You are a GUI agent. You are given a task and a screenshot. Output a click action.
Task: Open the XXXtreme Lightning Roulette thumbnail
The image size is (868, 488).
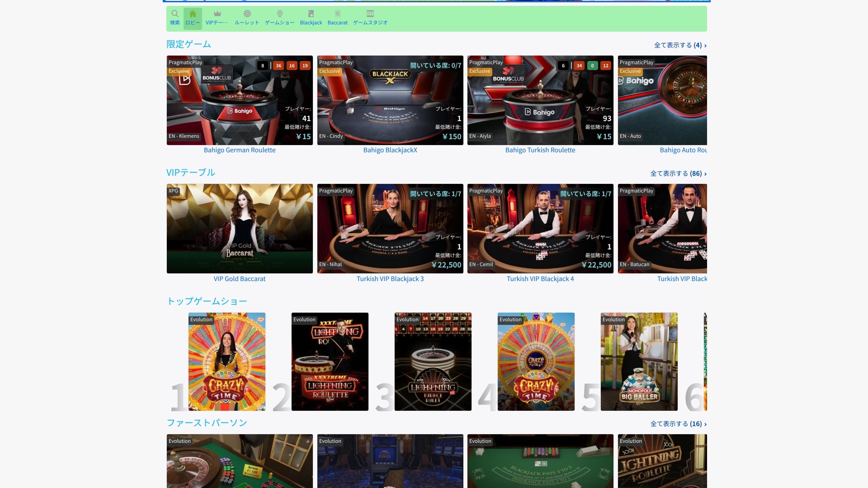330,361
